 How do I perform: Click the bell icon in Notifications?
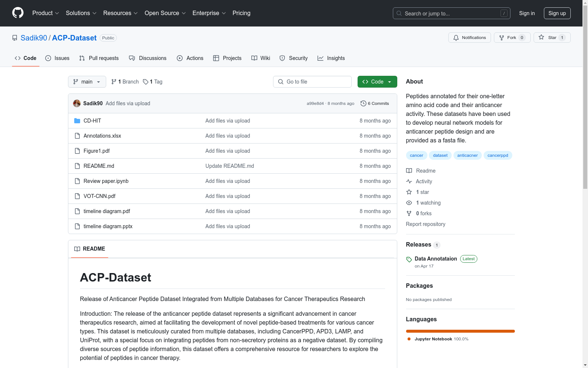456,38
